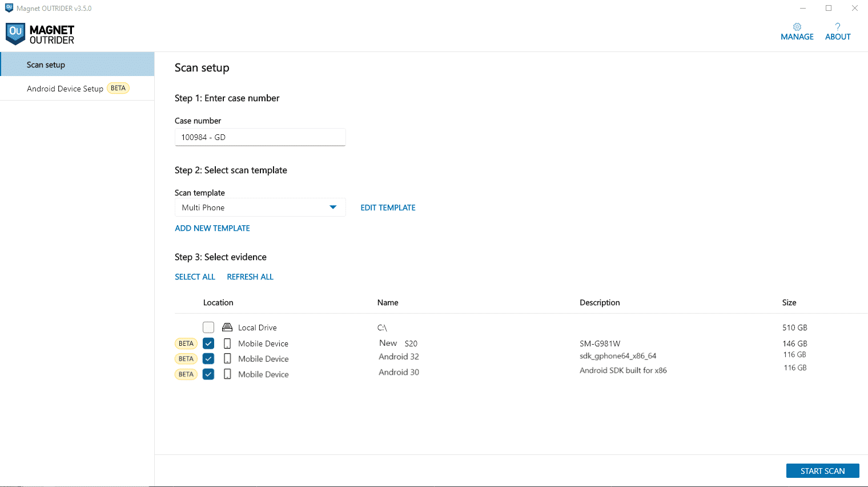This screenshot has width=868, height=487.
Task: Click the BETA badge beside Android Device Setup
Action: 118,88
